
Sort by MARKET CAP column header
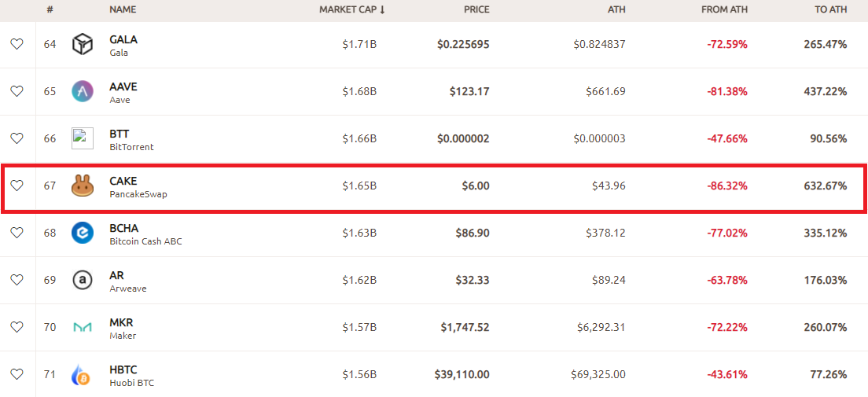click(352, 10)
